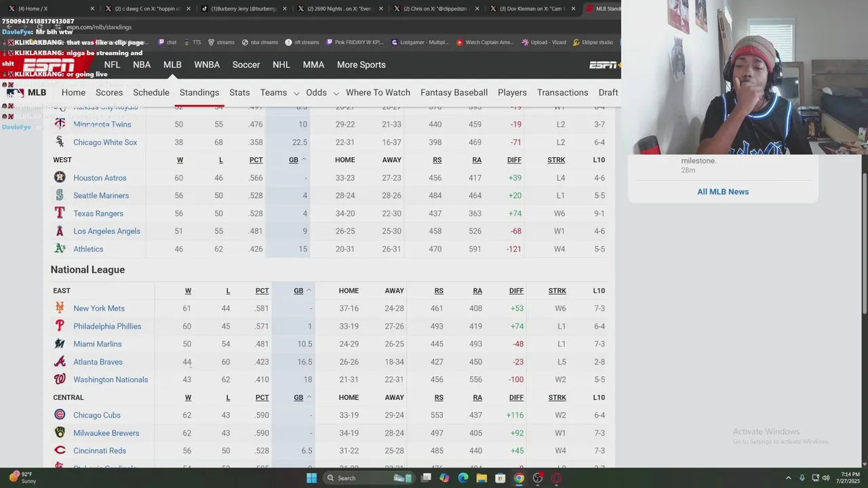Select Soccer in the ESPN navigation

point(246,64)
